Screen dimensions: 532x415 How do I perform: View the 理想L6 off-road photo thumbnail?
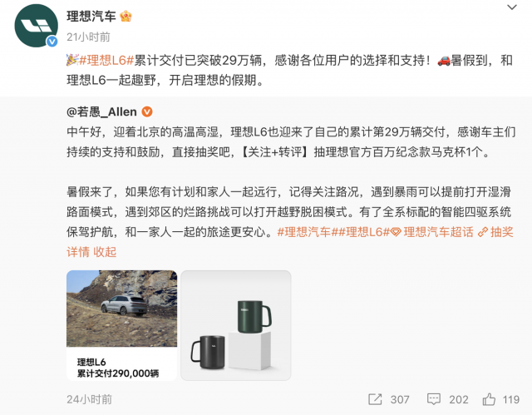(x=122, y=325)
